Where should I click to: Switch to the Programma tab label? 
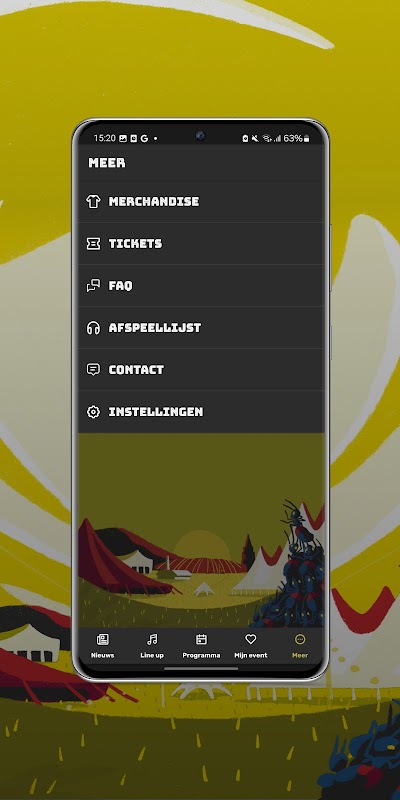pyautogui.click(x=202, y=655)
